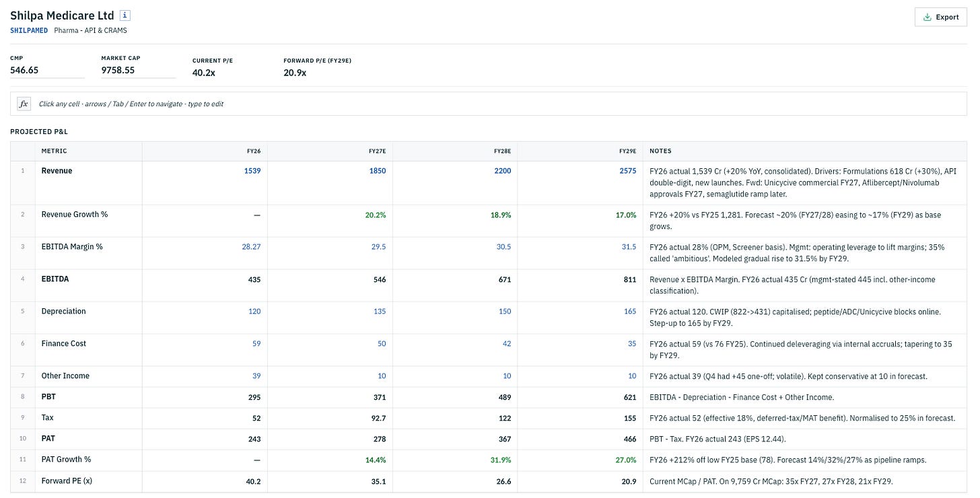
Task: Click the Tax notes mentioning effective 18%
Action: click(x=805, y=418)
